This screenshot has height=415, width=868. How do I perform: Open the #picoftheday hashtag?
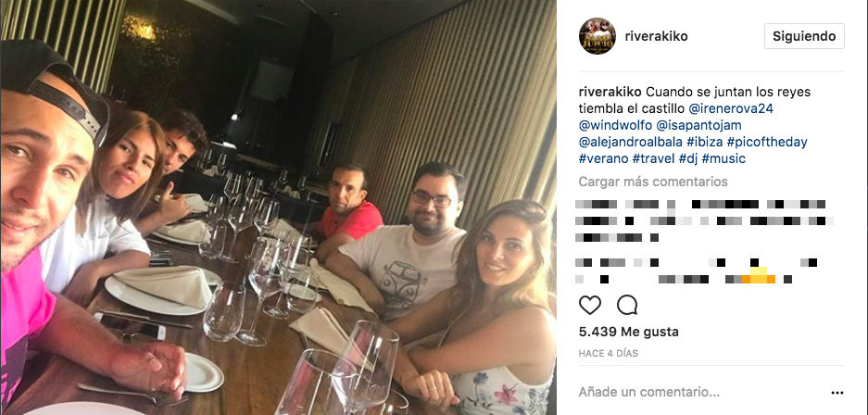767,142
